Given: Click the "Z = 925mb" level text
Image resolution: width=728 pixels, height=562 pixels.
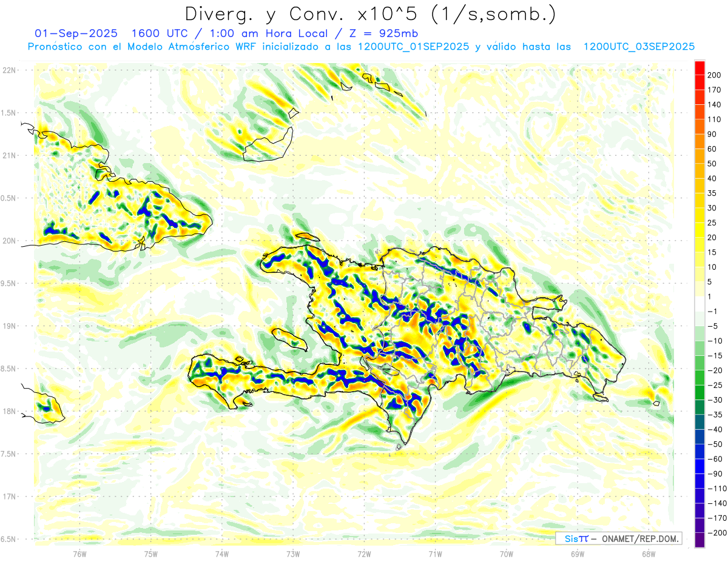Looking at the screenshot, I should (x=384, y=33).
